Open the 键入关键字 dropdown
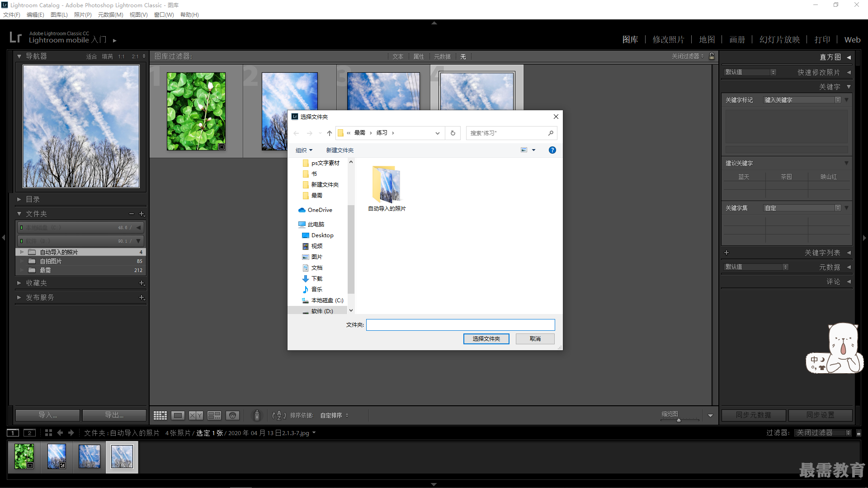Image resolution: width=868 pixels, height=488 pixels. [802, 100]
